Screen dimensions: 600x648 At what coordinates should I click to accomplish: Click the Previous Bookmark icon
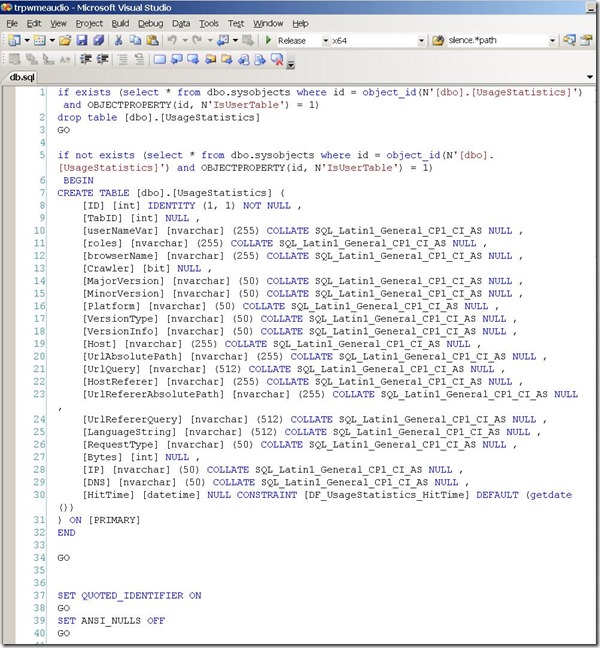(176, 60)
